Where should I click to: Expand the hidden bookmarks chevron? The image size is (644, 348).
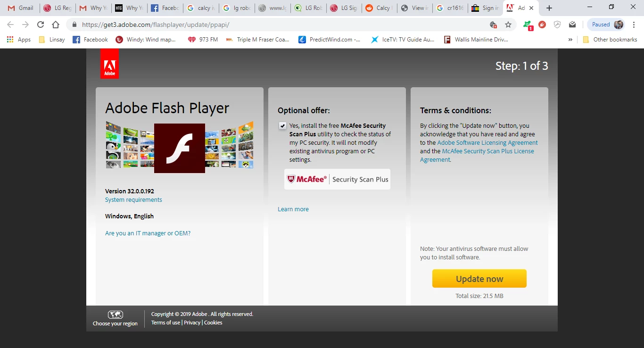pyautogui.click(x=570, y=40)
